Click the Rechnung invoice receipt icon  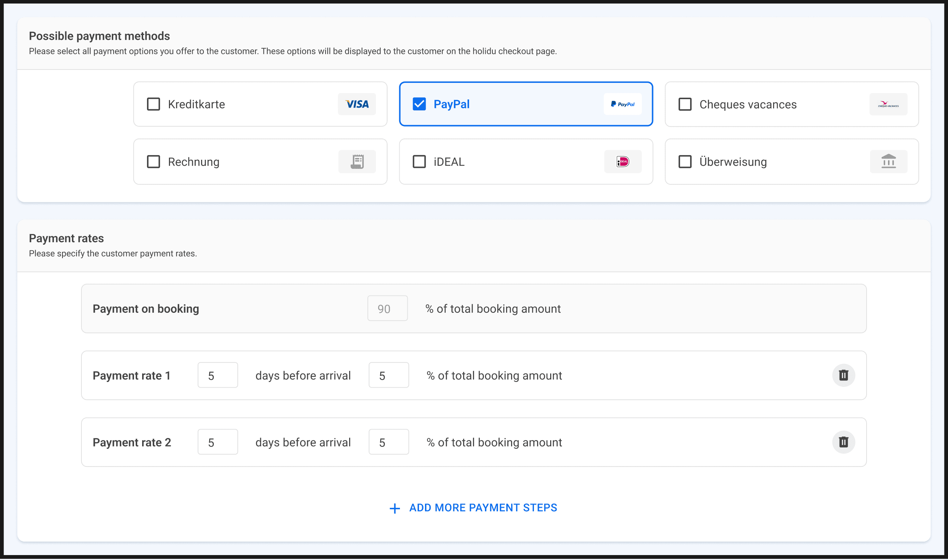tap(357, 162)
